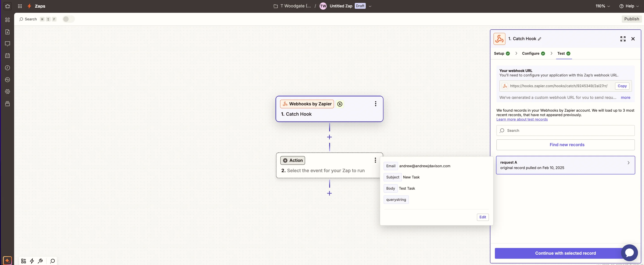Click the calendar icon in left sidebar
Screen dimensions: 644x265
pos(7,56)
